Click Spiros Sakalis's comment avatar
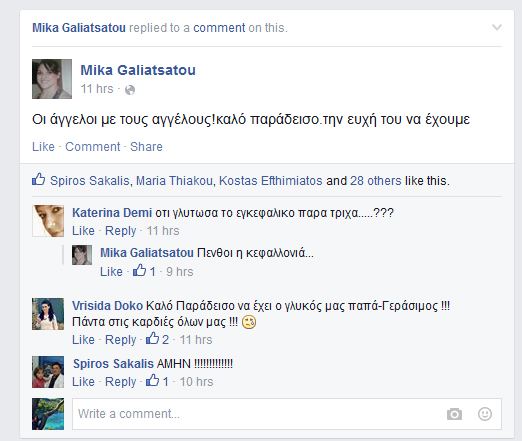522x441 pixels. pos(48,372)
